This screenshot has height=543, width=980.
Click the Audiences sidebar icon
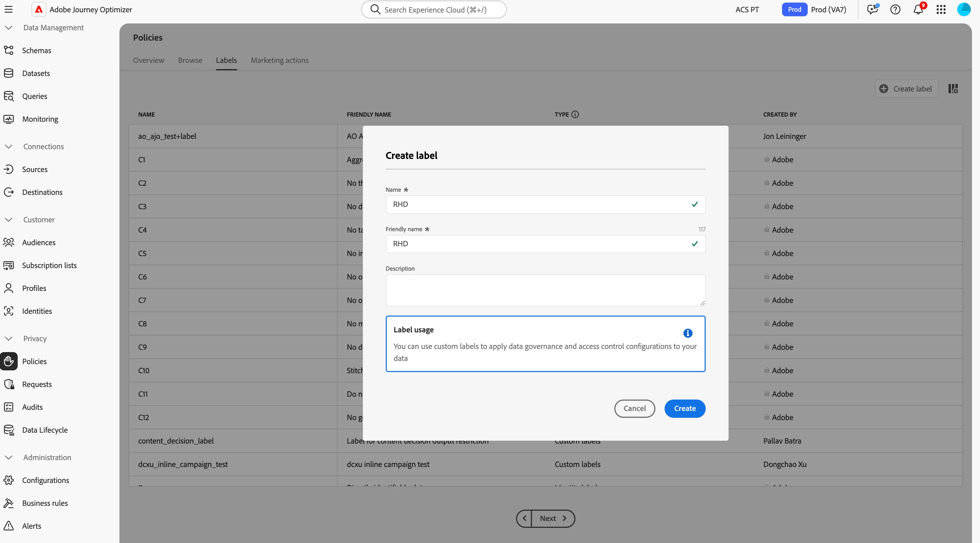click(9, 242)
